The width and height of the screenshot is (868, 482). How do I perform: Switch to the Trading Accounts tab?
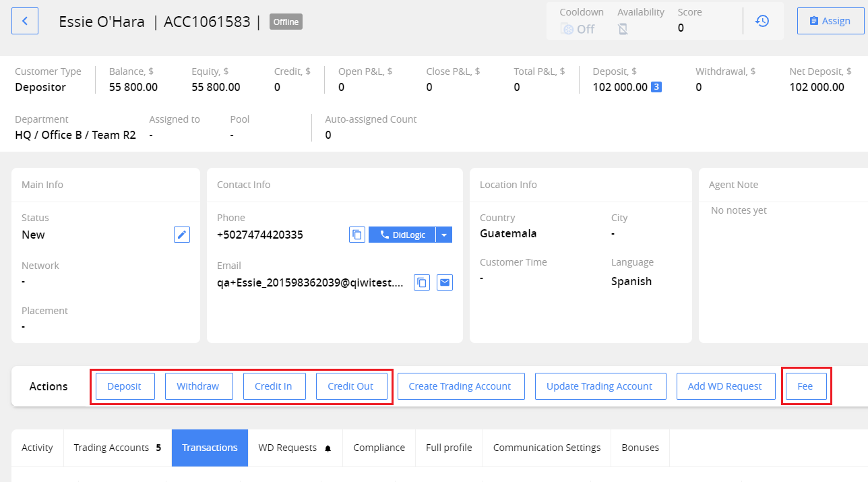coord(112,447)
